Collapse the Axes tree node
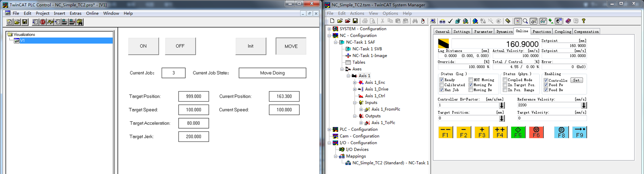This screenshot has height=174, width=644. [x=342, y=69]
